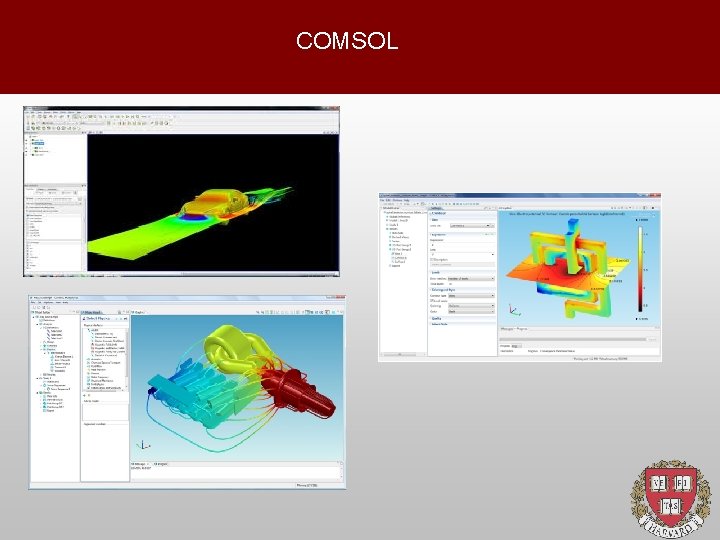Click the progress bar in contour window
Image resolution: width=720 pixels, height=540 pixels.
[x=573, y=339]
